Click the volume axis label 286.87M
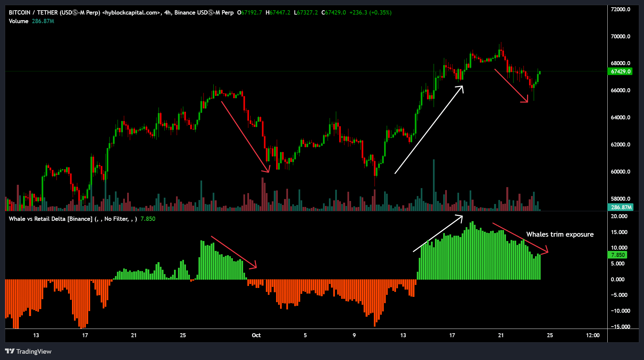 620,207
